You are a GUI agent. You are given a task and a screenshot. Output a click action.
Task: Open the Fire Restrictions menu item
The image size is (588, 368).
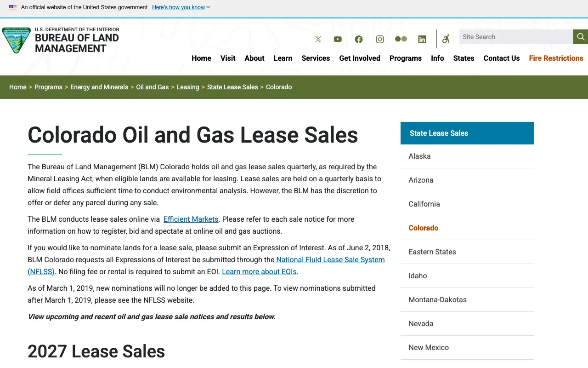tap(556, 58)
